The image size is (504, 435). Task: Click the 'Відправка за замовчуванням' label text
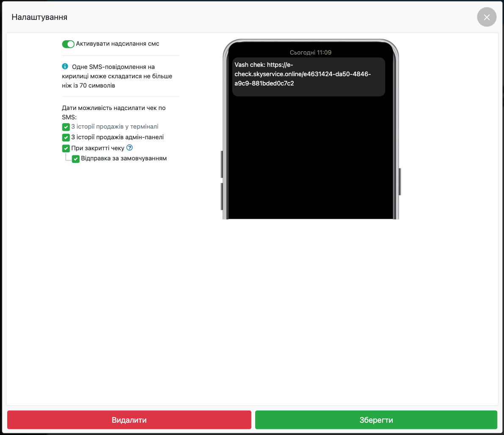(x=124, y=158)
